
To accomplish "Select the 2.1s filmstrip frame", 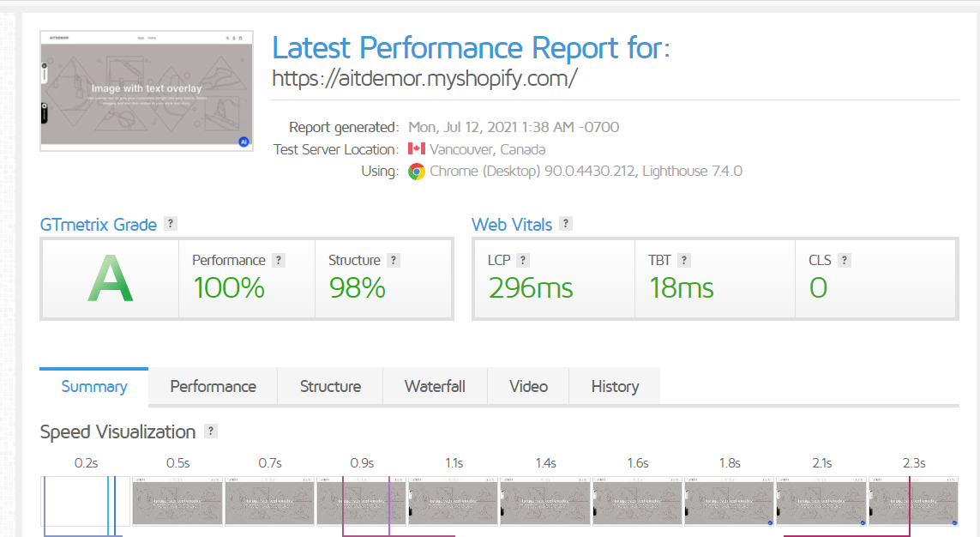I will click(821, 501).
